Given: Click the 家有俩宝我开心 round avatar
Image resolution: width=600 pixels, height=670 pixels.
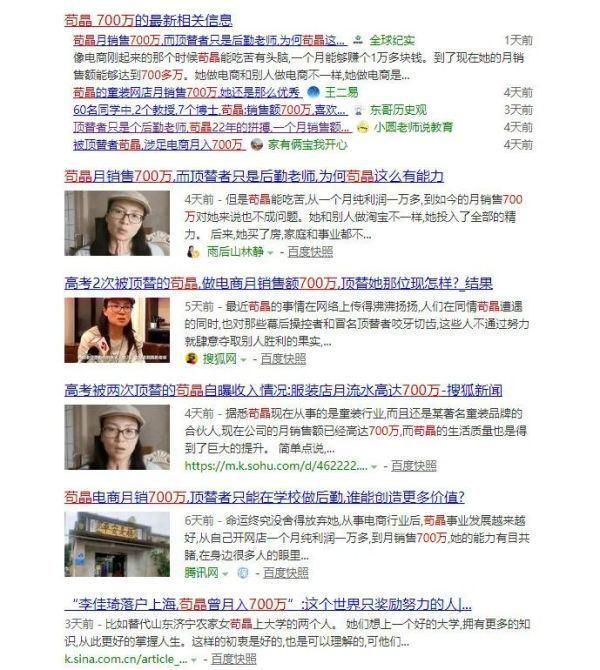Looking at the screenshot, I should click(x=256, y=144).
